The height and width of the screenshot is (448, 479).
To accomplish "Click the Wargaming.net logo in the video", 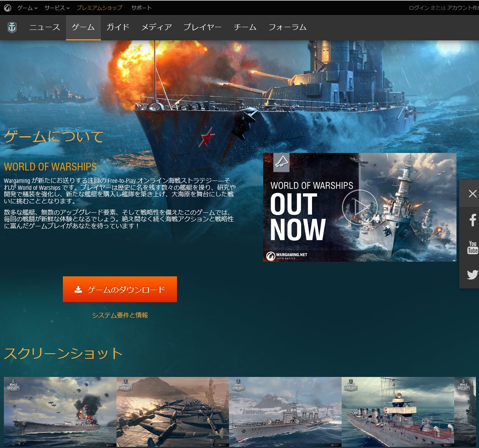I will coord(287,256).
